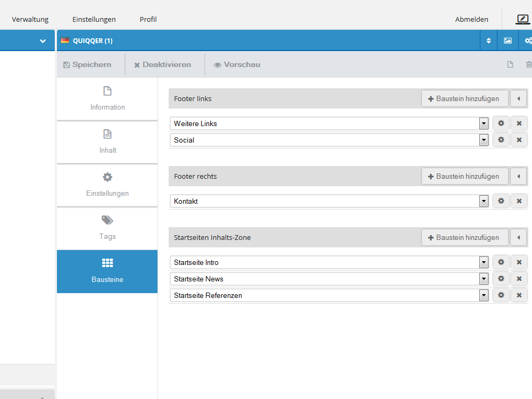Expand the left panel chevron dropdown
Screen dimensions: 532x399
click(43, 41)
